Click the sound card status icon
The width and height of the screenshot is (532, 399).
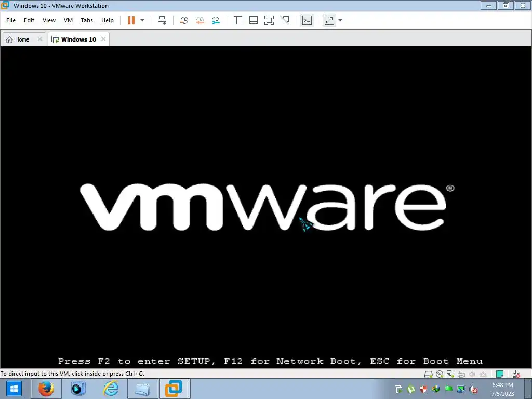click(472, 374)
